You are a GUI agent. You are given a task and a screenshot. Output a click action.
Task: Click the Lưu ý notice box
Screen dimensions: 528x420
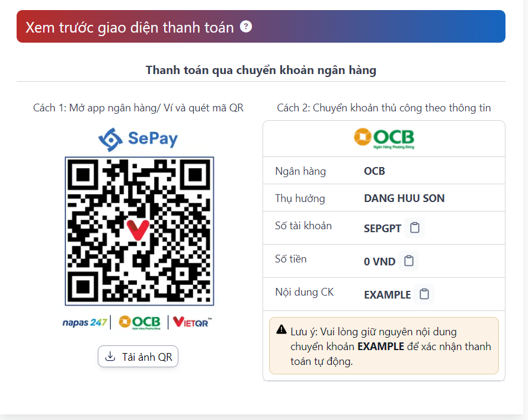384,346
